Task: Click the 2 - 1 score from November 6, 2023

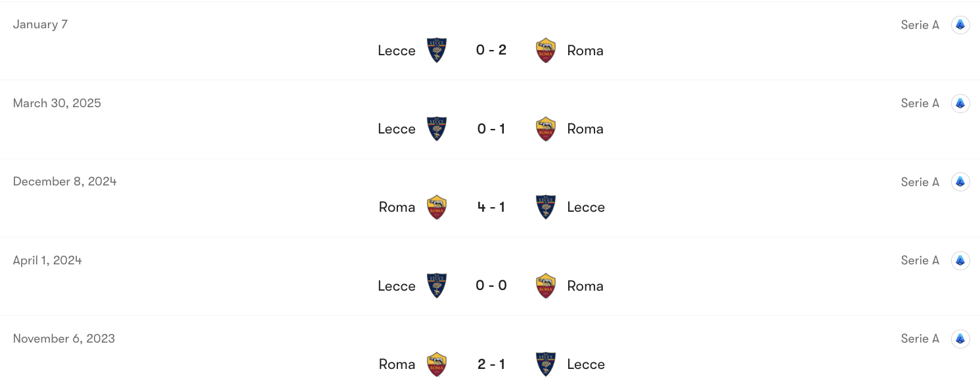Action: coord(491,364)
